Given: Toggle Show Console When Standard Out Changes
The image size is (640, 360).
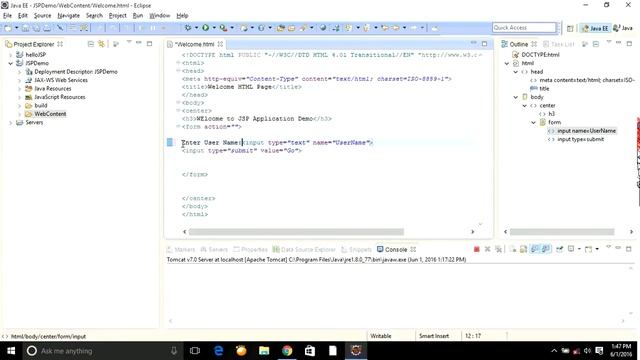Looking at the screenshot, I should coord(534,249).
